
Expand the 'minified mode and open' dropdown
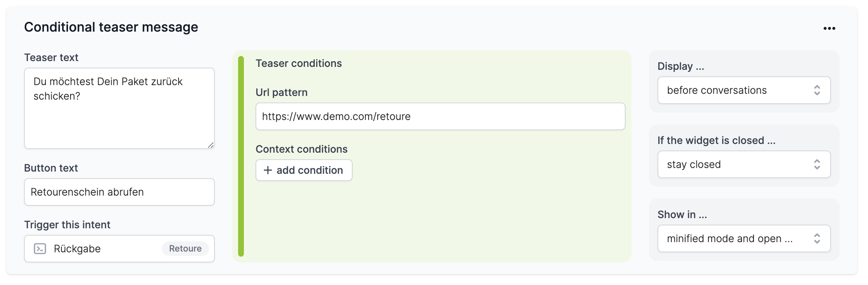744,238
